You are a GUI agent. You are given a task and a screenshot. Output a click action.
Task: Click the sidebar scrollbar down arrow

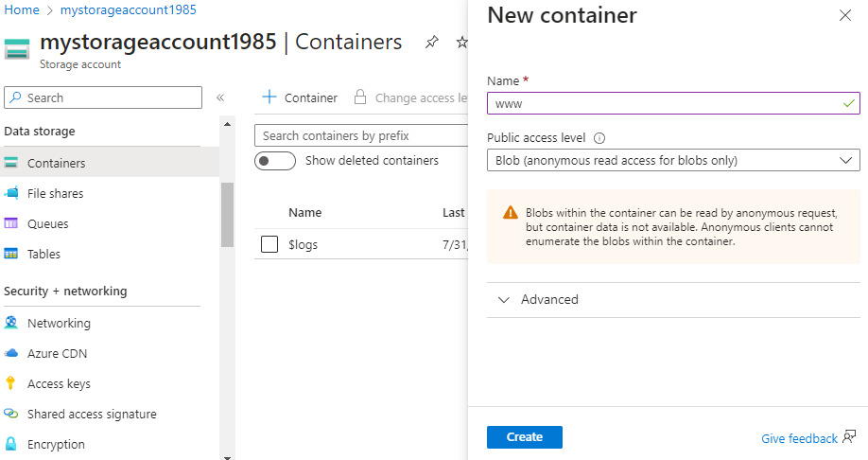pyautogui.click(x=227, y=457)
